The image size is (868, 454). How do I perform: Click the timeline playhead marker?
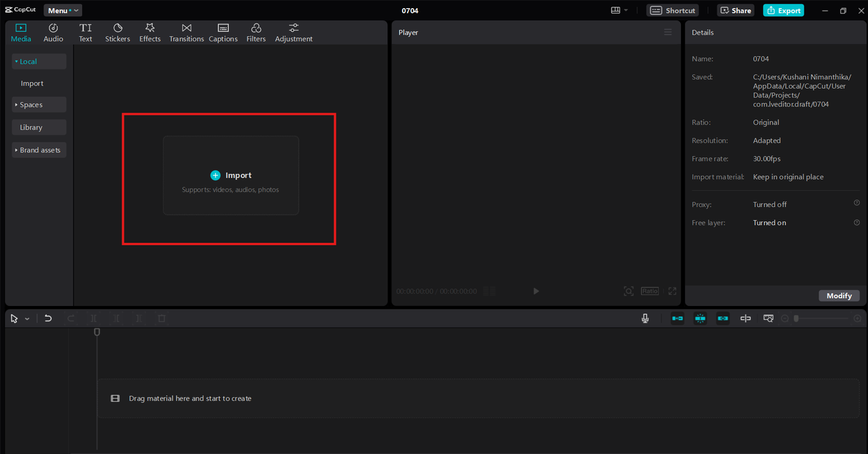[x=97, y=332]
